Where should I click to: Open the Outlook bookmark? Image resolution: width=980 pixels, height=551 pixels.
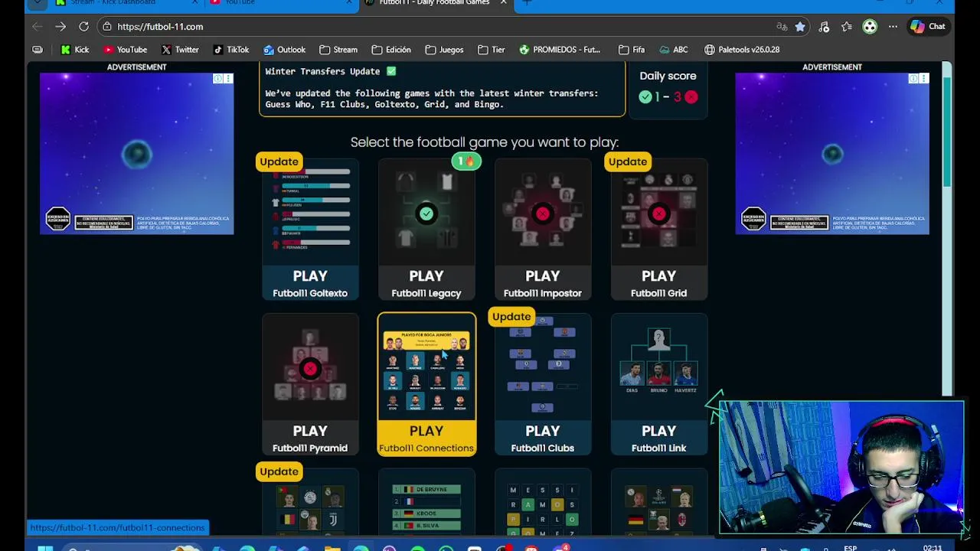(x=284, y=50)
